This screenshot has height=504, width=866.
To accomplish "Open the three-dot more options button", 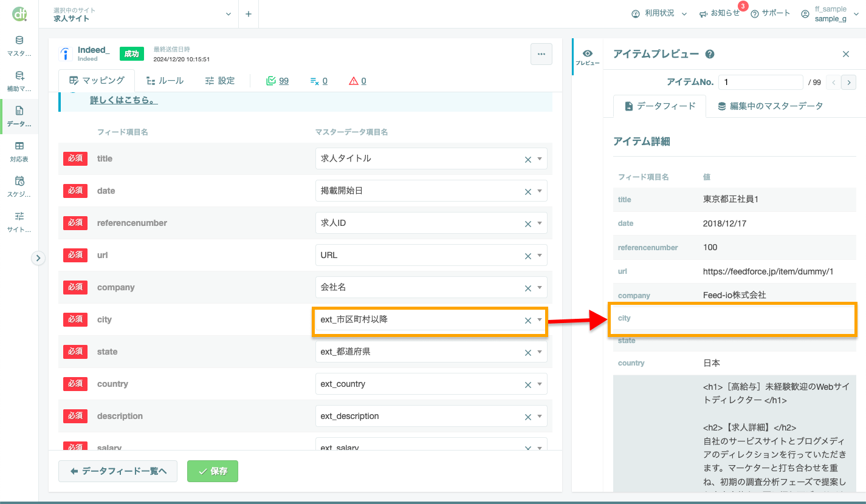I will 541,54.
